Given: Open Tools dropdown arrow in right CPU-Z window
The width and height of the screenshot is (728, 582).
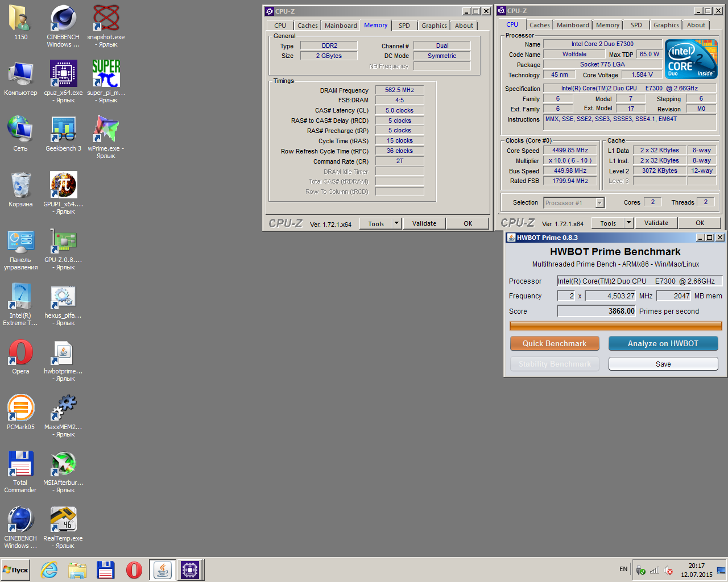Looking at the screenshot, I should point(628,223).
